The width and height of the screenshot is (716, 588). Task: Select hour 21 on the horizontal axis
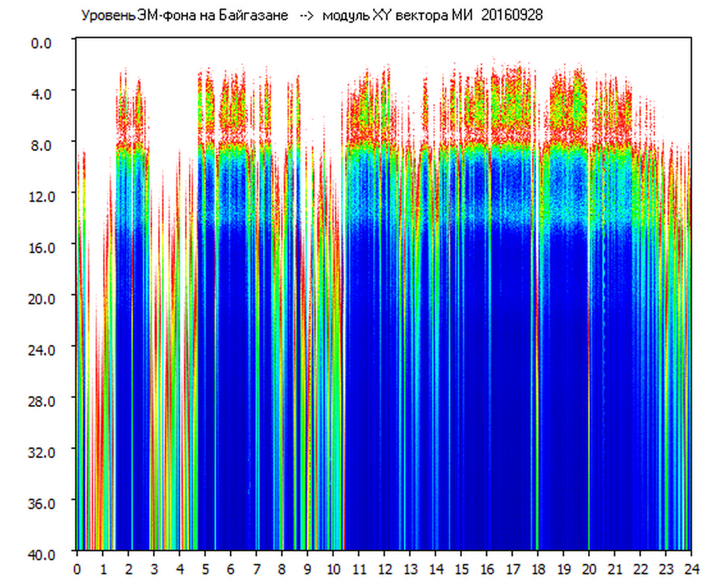(x=614, y=569)
